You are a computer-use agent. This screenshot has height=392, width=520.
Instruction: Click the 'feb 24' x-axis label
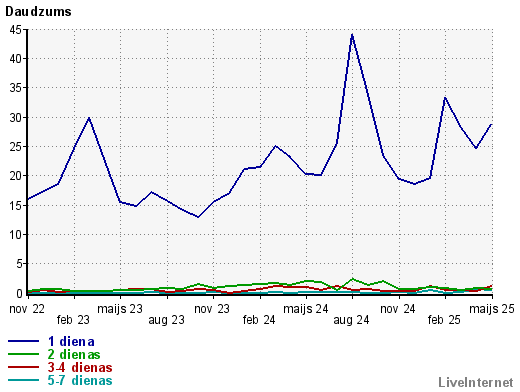[x=259, y=320]
